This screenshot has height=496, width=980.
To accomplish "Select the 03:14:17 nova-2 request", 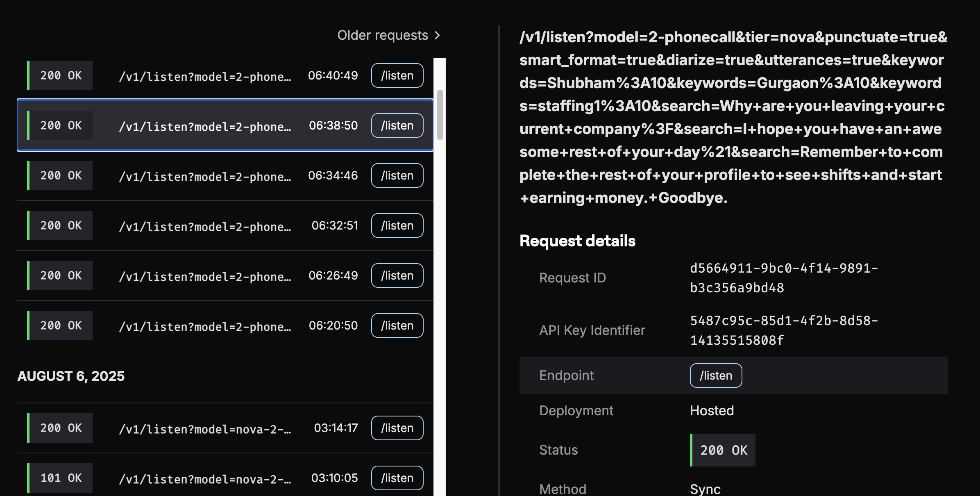I will (205, 428).
